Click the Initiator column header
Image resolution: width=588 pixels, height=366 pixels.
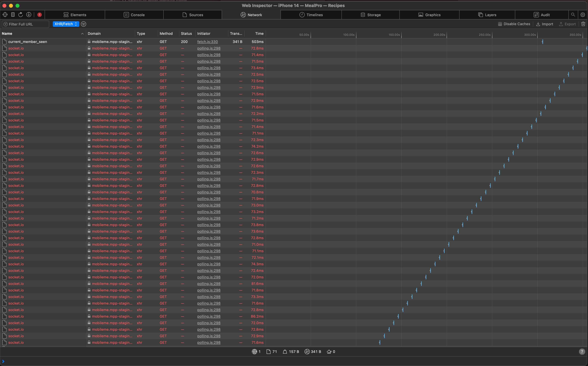coord(212,34)
